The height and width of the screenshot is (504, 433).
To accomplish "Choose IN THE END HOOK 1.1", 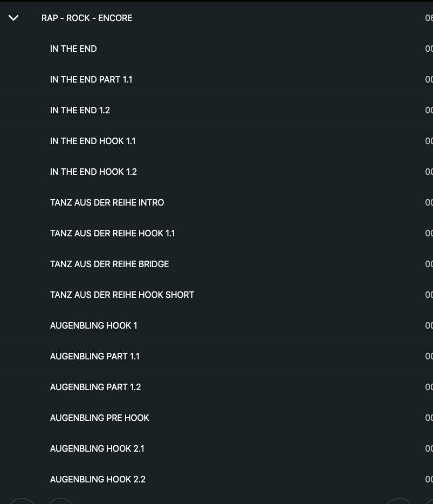I will point(93,141).
